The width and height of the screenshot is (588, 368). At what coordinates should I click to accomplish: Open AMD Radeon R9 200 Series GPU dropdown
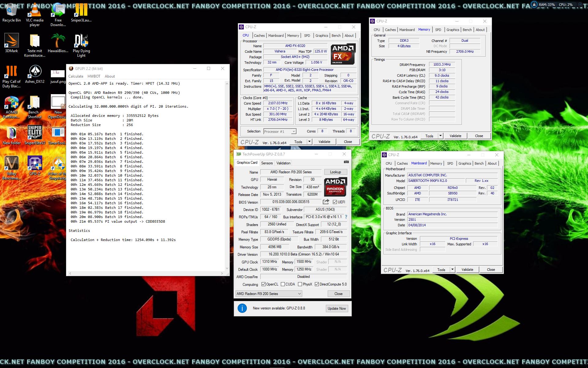click(x=269, y=293)
